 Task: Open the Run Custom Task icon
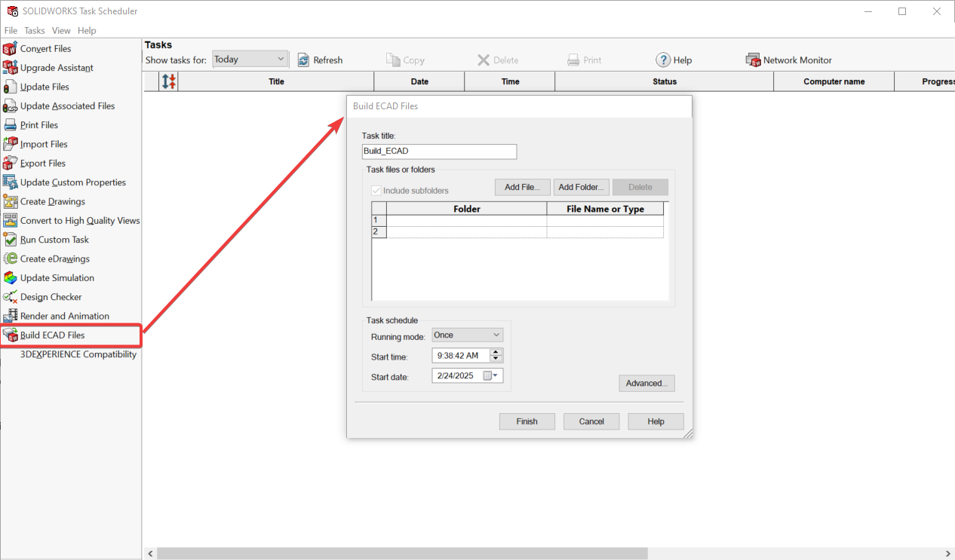[10, 240]
